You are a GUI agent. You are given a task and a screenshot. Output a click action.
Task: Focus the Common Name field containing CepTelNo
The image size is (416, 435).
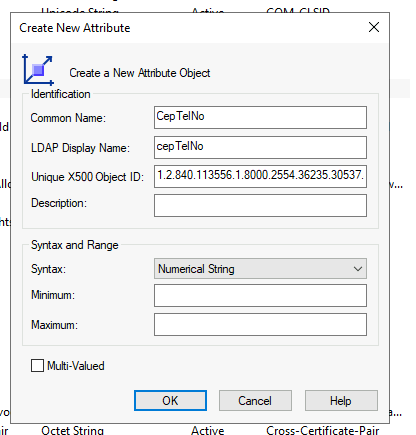[260, 117]
